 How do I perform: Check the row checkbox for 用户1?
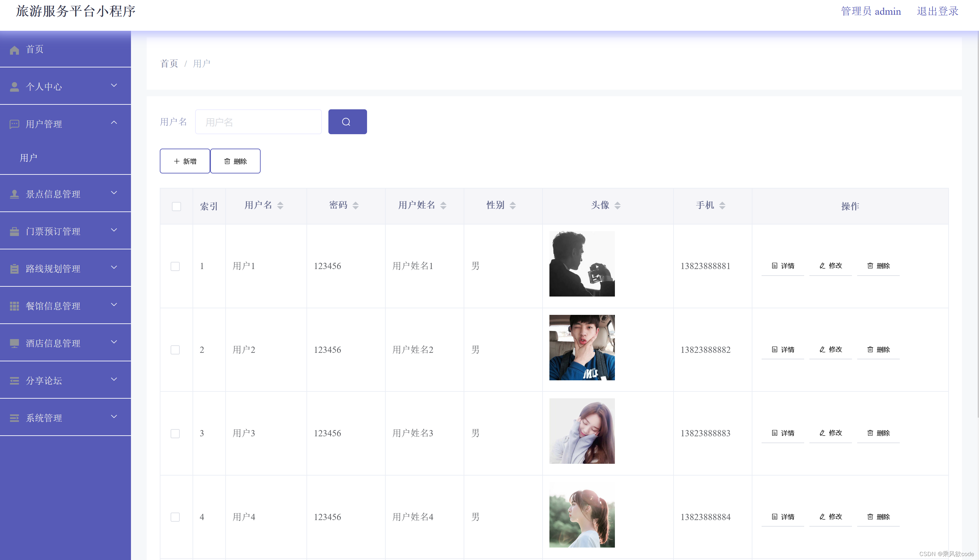pyautogui.click(x=175, y=266)
